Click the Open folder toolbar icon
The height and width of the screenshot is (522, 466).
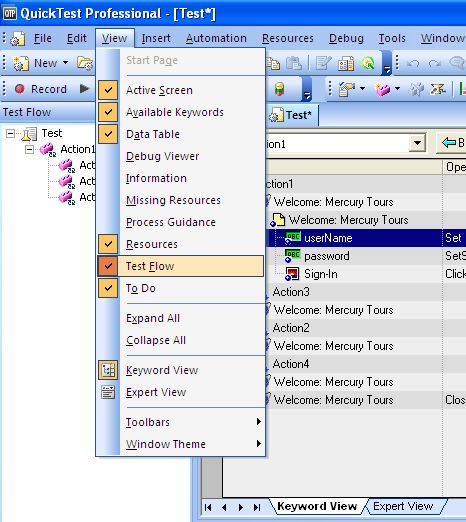coord(85,63)
